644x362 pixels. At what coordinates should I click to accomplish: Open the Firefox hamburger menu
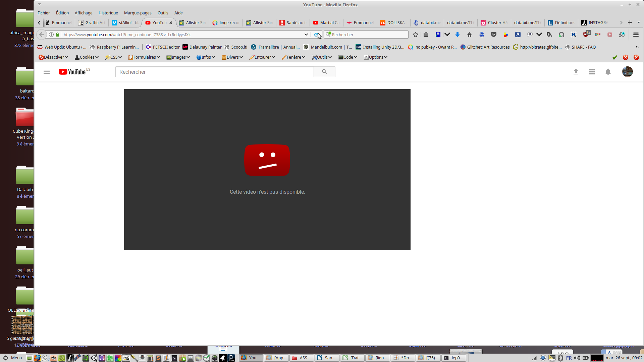pos(636,35)
